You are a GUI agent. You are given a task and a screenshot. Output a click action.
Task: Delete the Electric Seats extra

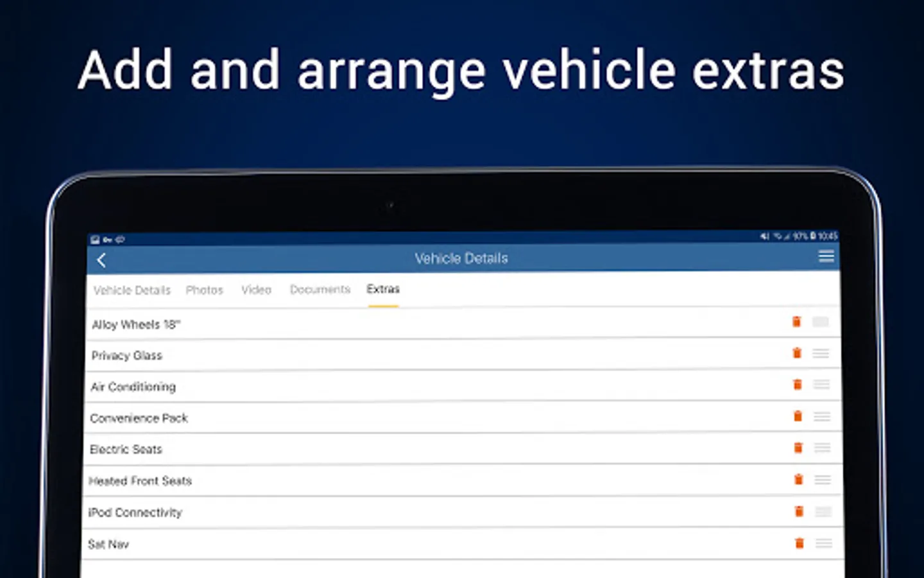click(x=798, y=447)
